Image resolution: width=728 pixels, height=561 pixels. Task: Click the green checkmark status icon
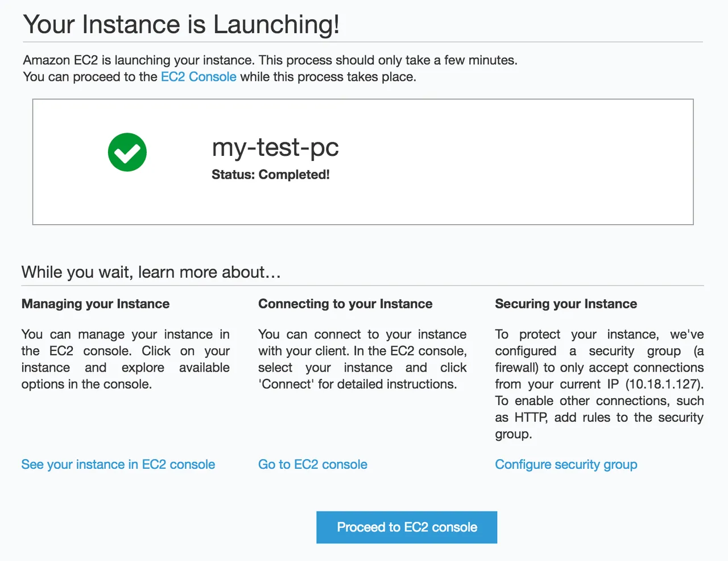(127, 152)
